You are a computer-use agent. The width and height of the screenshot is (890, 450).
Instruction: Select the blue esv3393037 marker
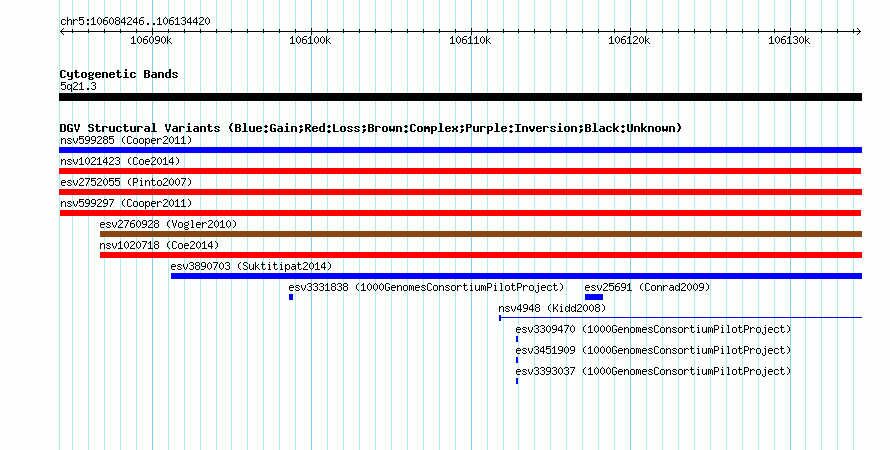(x=517, y=381)
